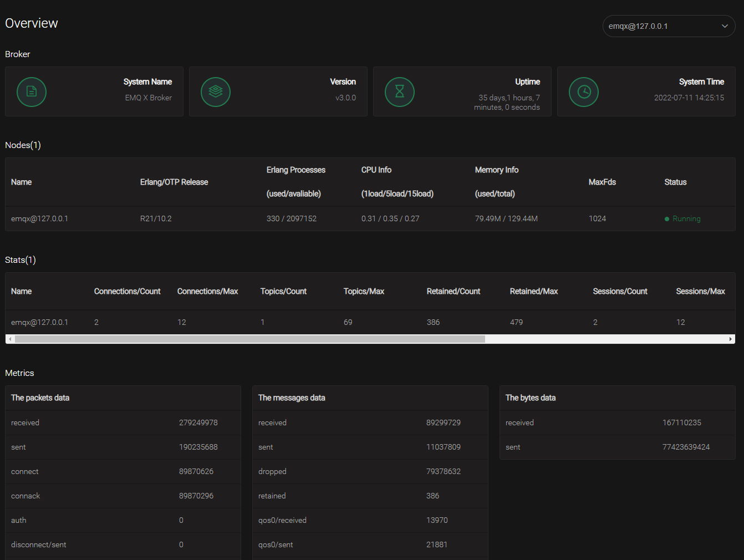Click the System Name document icon
Screen dimensions: 744x560
click(x=32, y=92)
